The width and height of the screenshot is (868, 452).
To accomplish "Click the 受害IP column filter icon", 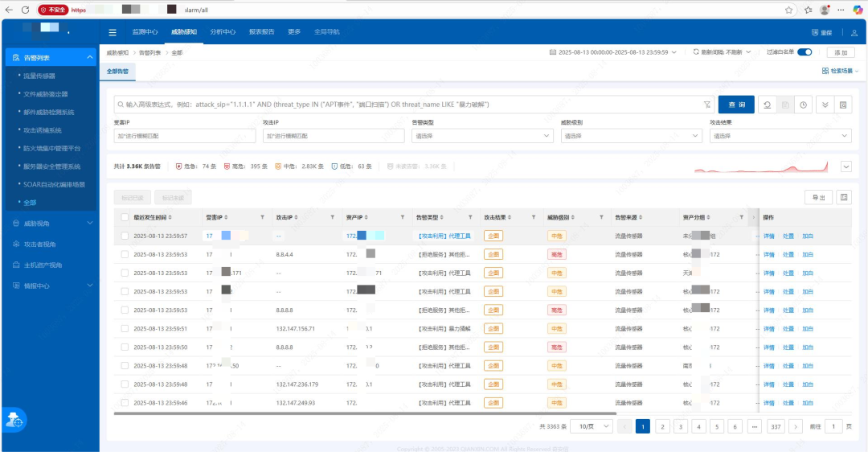I will pos(261,218).
